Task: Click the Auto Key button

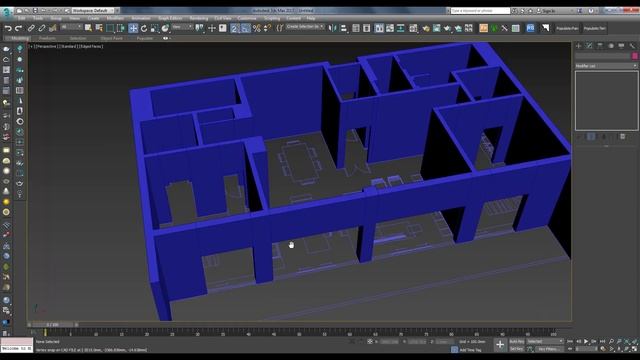Action: point(517,341)
